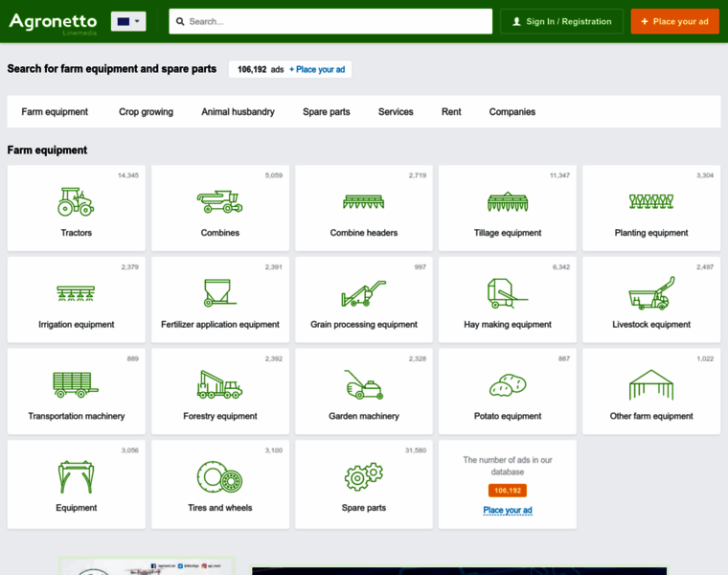The height and width of the screenshot is (575, 728).
Task: Open the Irrigation equipment icon
Action: coord(76,293)
